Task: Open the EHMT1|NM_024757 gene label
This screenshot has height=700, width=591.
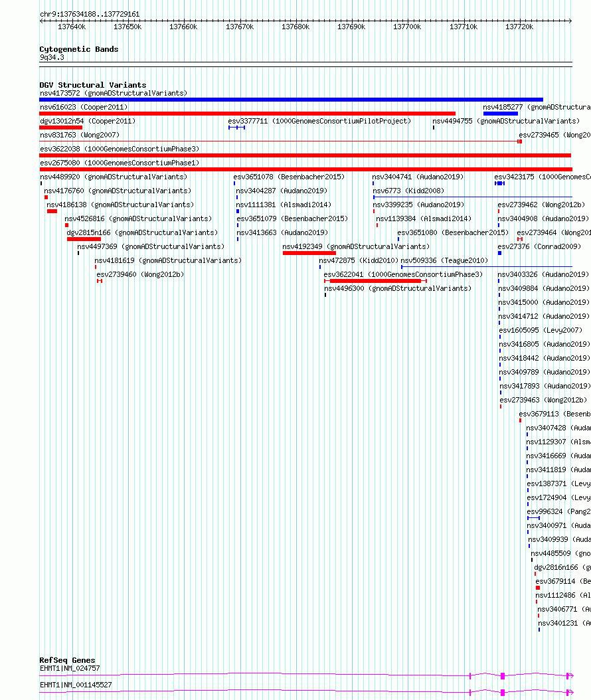Action: (70, 668)
